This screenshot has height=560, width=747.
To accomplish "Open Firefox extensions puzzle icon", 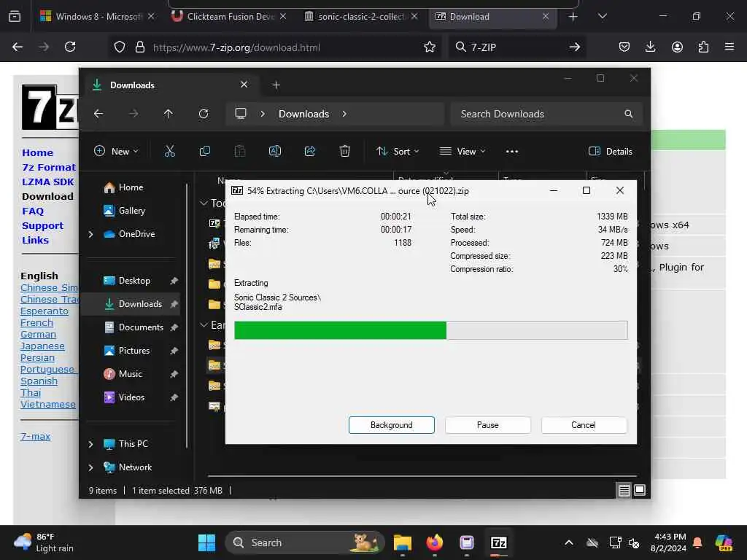I will [x=704, y=47].
